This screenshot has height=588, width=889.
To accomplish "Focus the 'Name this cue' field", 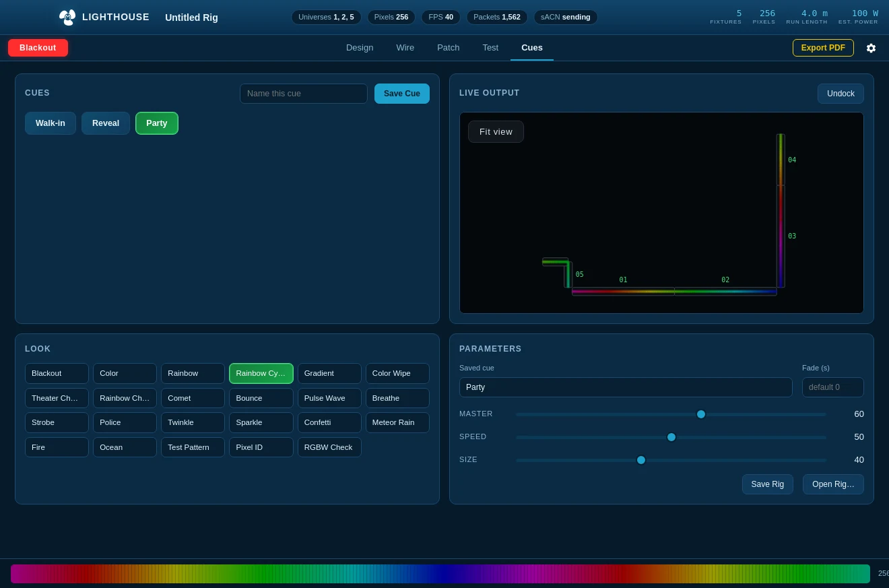I will [304, 94].
